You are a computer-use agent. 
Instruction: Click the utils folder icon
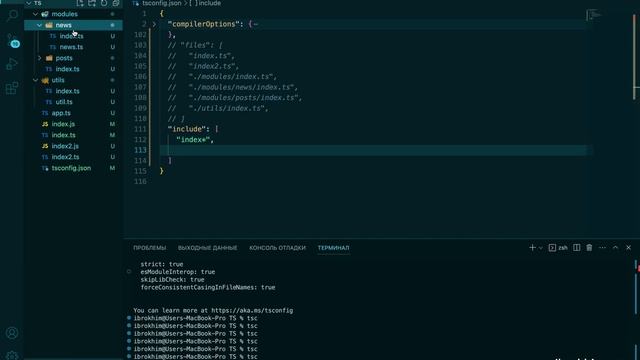tap(45, 80)
